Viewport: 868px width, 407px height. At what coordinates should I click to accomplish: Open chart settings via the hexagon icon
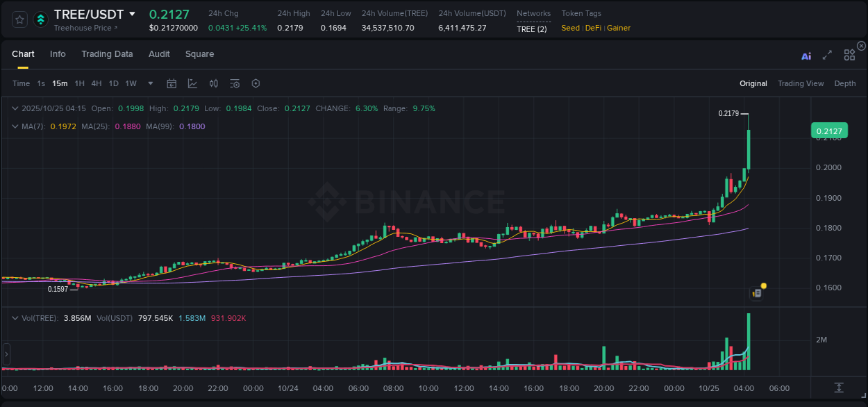[256, 83]
